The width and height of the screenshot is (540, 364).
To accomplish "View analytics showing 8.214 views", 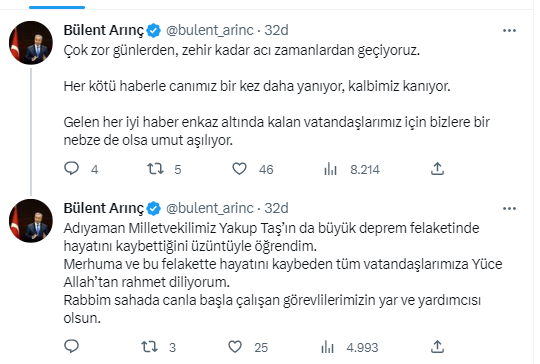I will click(330, 169).
